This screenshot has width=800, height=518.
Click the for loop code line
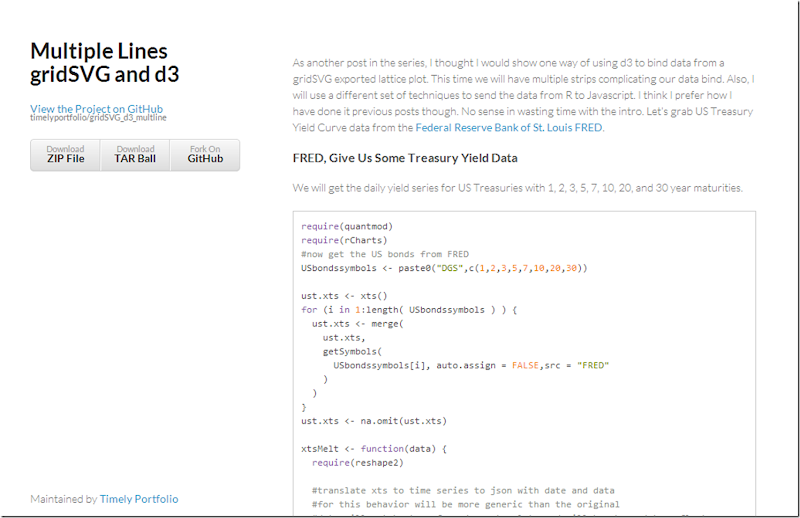(409, 309)
